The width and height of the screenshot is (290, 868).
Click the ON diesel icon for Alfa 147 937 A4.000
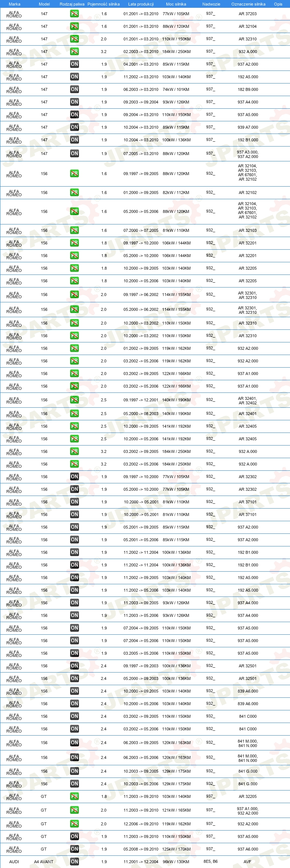tap(75, 102)
